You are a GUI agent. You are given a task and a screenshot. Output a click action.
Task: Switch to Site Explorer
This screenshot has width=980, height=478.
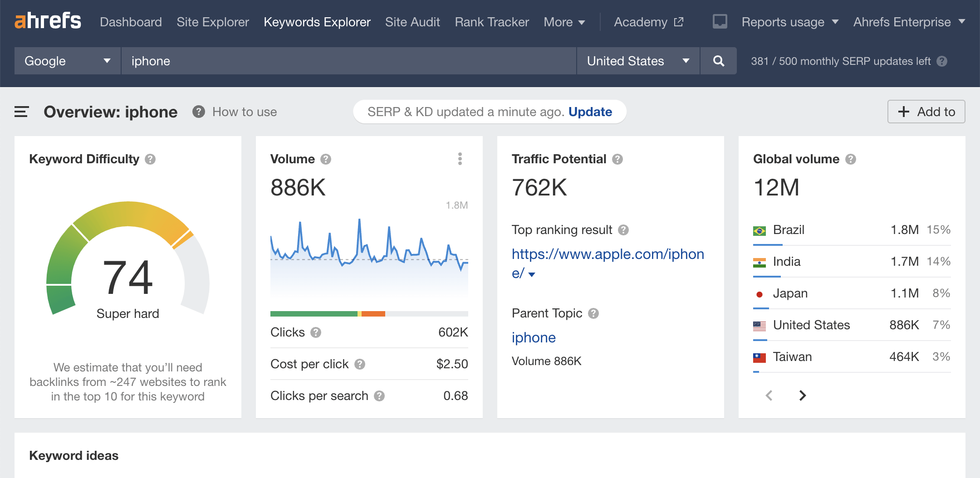click(212, 22)
